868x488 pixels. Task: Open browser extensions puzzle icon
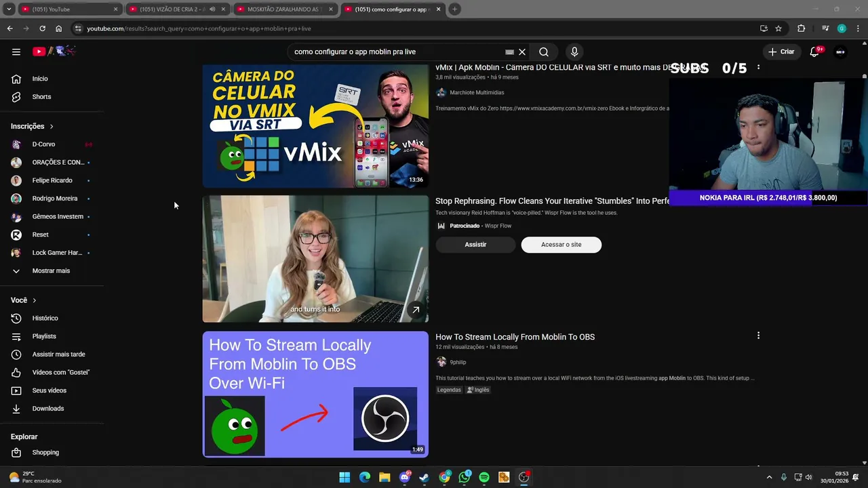[801, 28]
